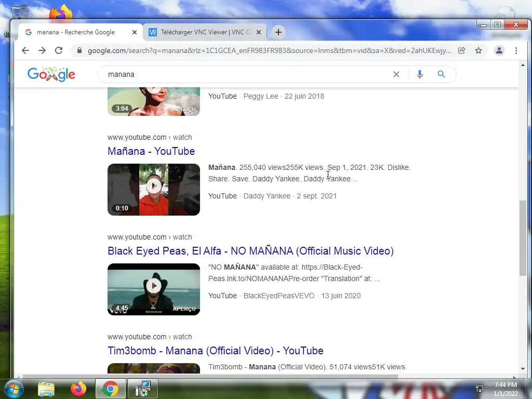Click the 2 sept. 2021 date text
The image size is (532, 399).
tap(316, 196)
